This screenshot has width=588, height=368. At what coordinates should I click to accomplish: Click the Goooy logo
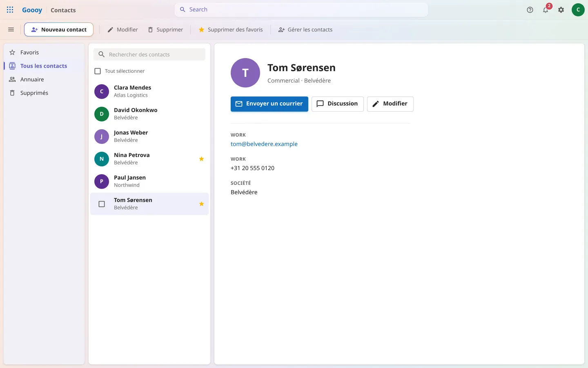pos(32,10)
